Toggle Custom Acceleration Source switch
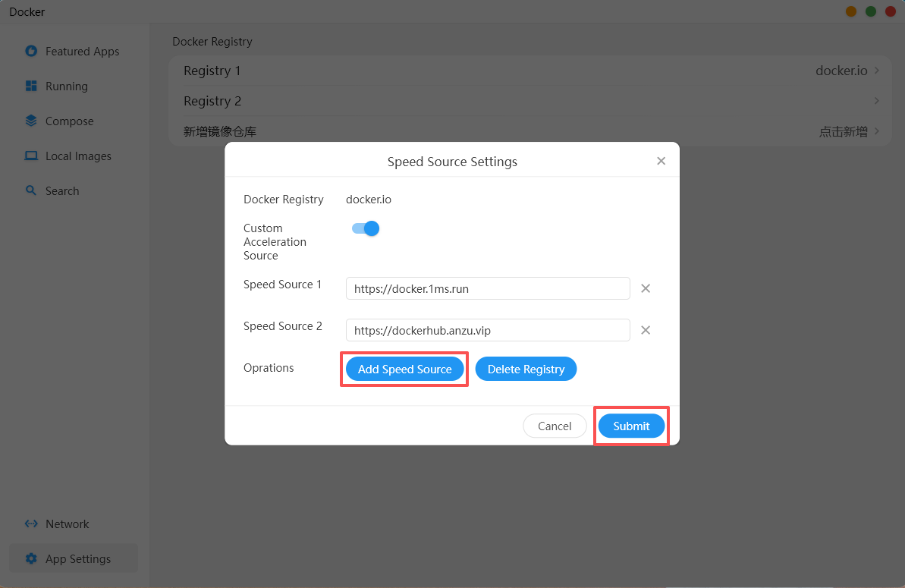The width and height of the screenshot is (905, 588). point(366,228)
